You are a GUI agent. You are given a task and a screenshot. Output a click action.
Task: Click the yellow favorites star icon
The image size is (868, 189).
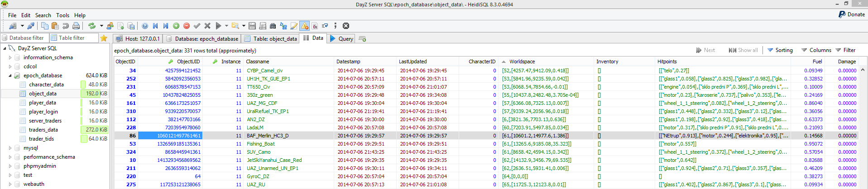104,38
